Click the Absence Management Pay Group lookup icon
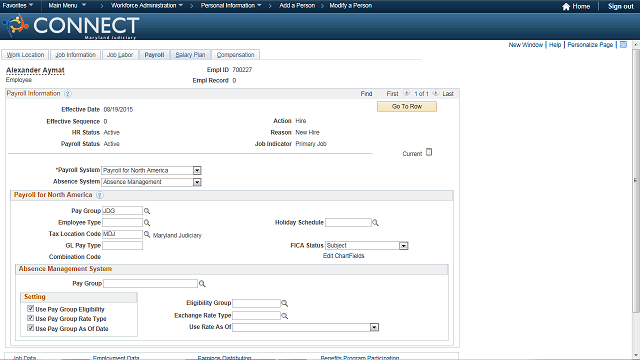 (x=202, y=284)
